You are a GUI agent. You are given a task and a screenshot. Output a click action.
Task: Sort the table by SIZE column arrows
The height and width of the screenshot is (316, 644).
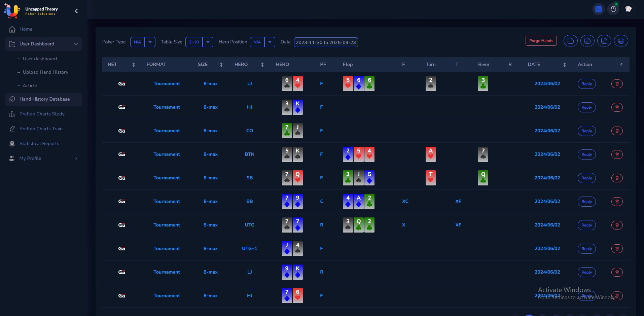pos(221,65)
